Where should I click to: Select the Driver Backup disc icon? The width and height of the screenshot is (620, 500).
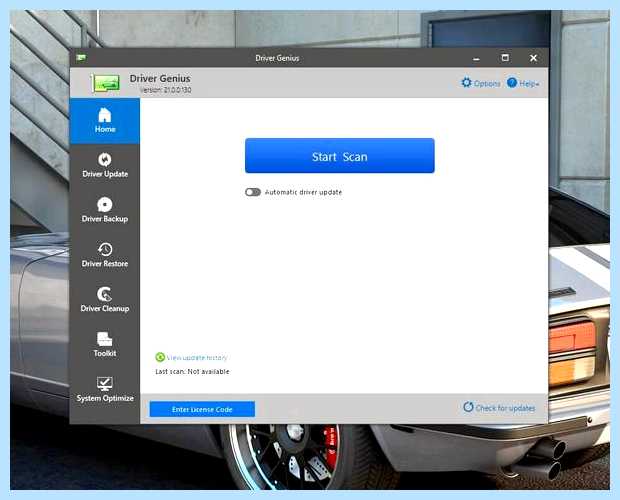[105, 204]
